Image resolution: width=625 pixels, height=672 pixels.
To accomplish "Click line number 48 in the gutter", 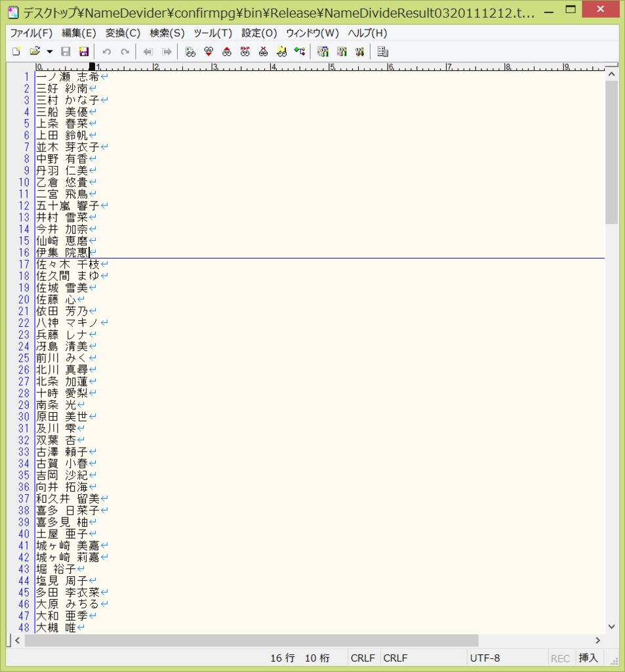I will point(24,628).
